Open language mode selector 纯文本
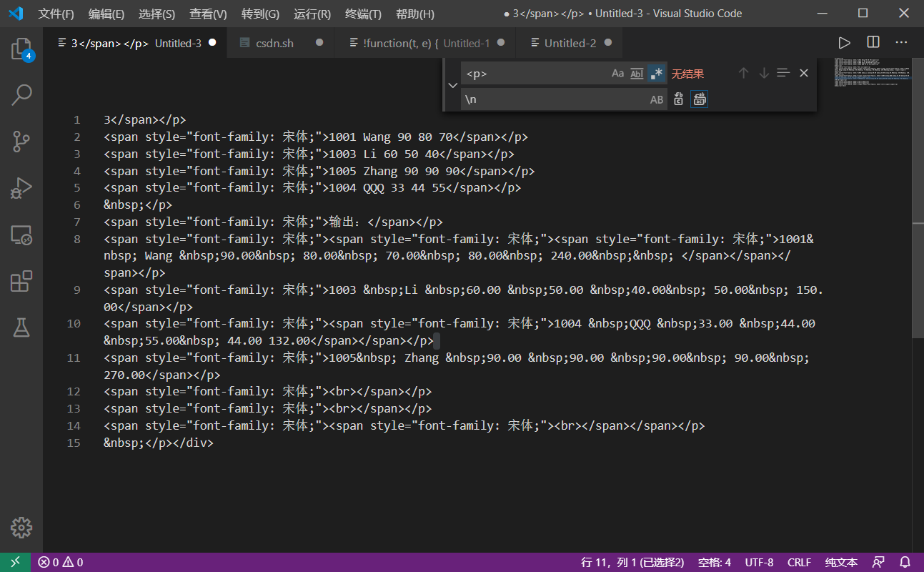 (x=841, y=562)
